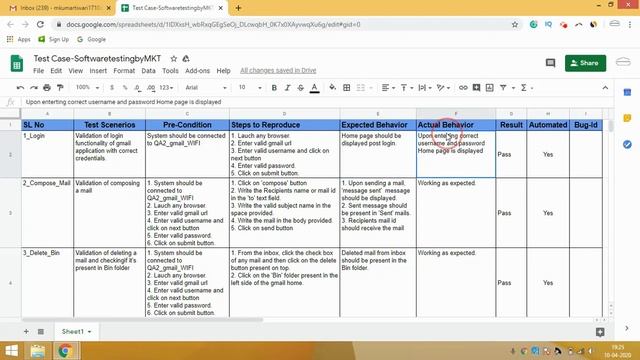Open the borders tool
640x360 pixels.
pos(347,88)
